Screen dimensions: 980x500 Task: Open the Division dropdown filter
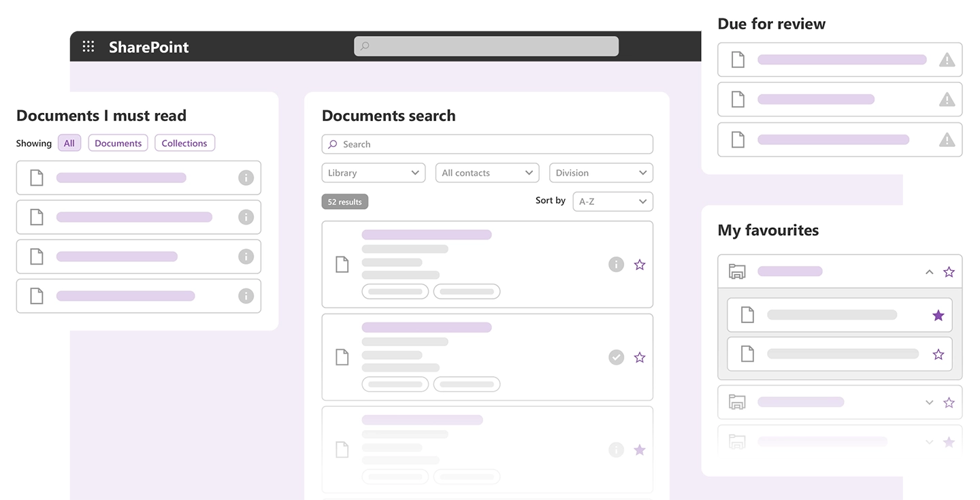601,173
